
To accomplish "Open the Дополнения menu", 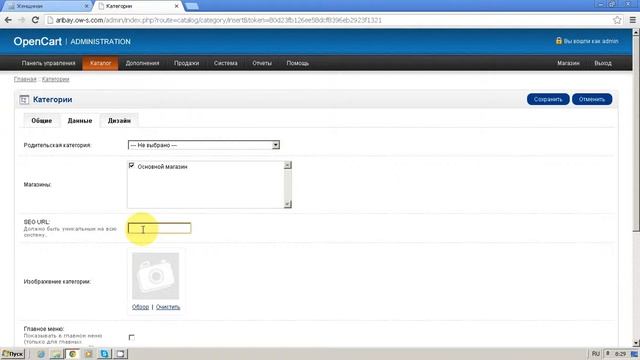I will [142, 63].
